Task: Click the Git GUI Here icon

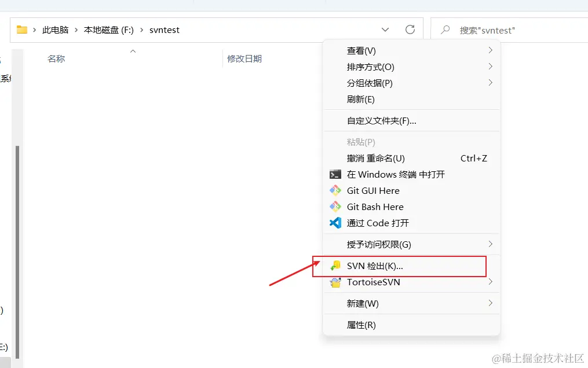Action: pos(335,190)
